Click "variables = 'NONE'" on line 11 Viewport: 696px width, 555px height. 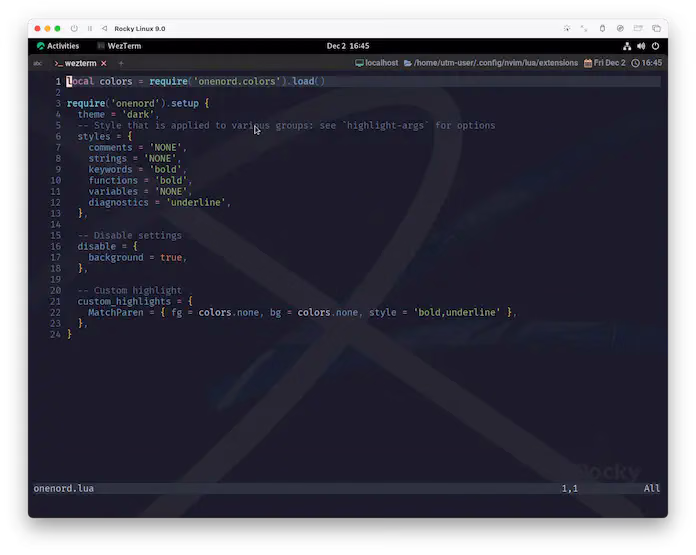(140, 191)
